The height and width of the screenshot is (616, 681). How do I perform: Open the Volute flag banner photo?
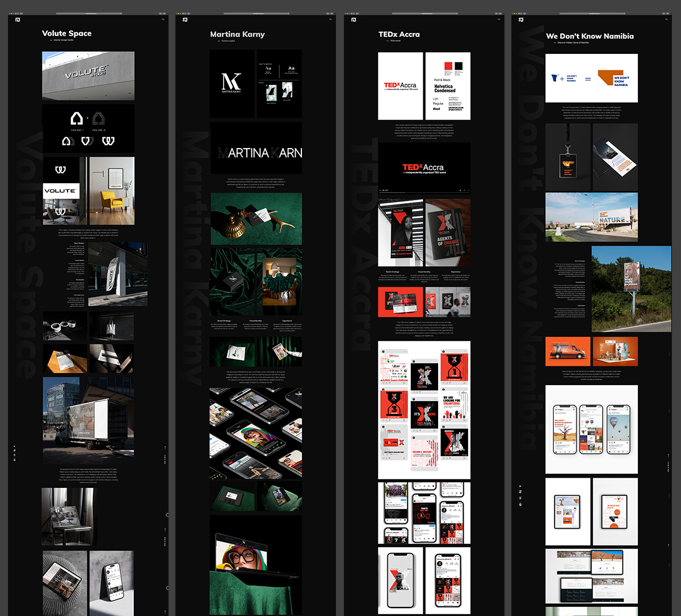click(117, 274)
